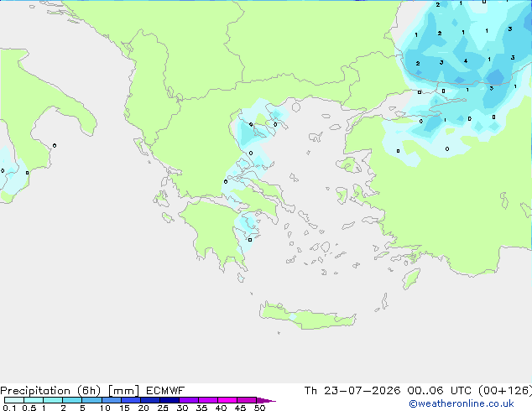This screenshot has width=532, height=411.
Task: Click the '25' legend scale label
Action: tap(163, 408)
